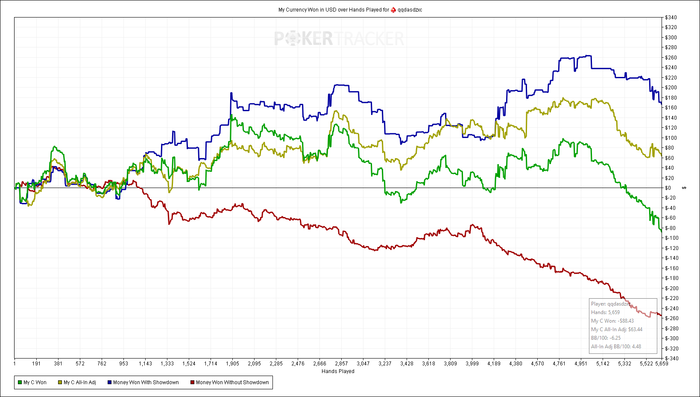Click the PokerStars icon in the chart title
This screenshot has height=397, width=700.
[x=393, y=9]
